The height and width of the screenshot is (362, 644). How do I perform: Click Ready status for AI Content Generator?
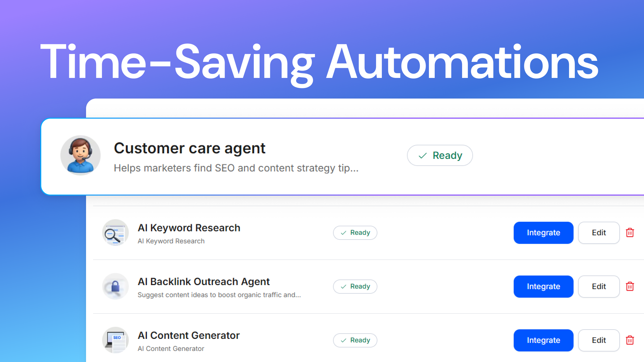click(355, 340)
